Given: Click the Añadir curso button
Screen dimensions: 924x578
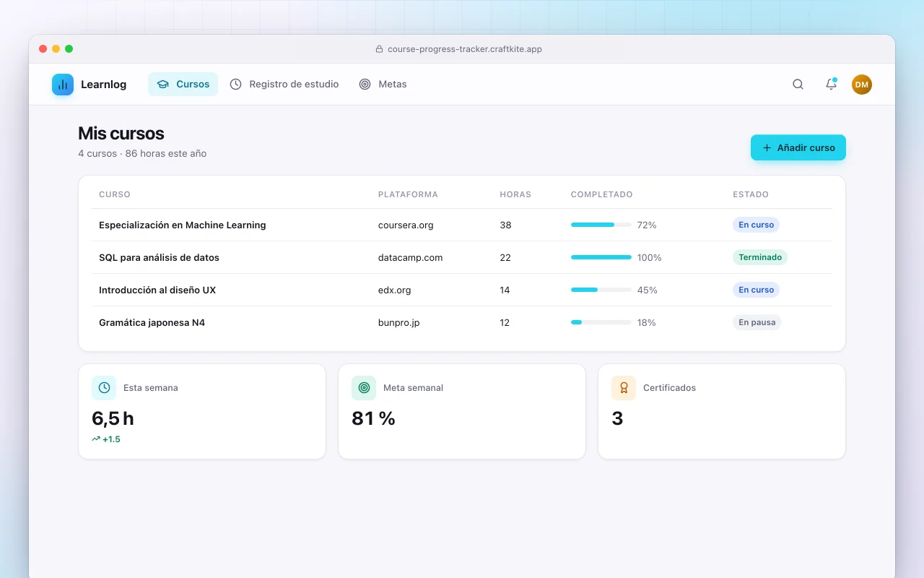Looking at the screenshot, I should pyautogui.click(x=798, y=147).
